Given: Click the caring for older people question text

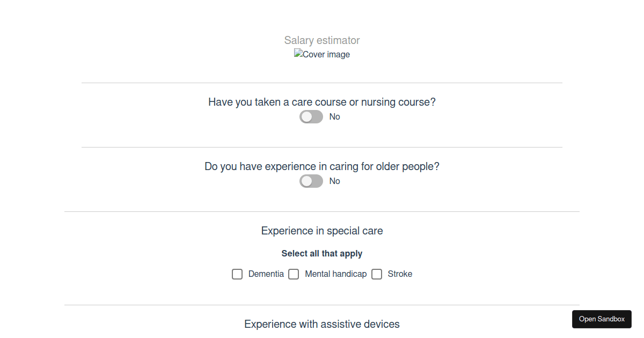Looking at the screenshot, I should click(x=321, y=166).
